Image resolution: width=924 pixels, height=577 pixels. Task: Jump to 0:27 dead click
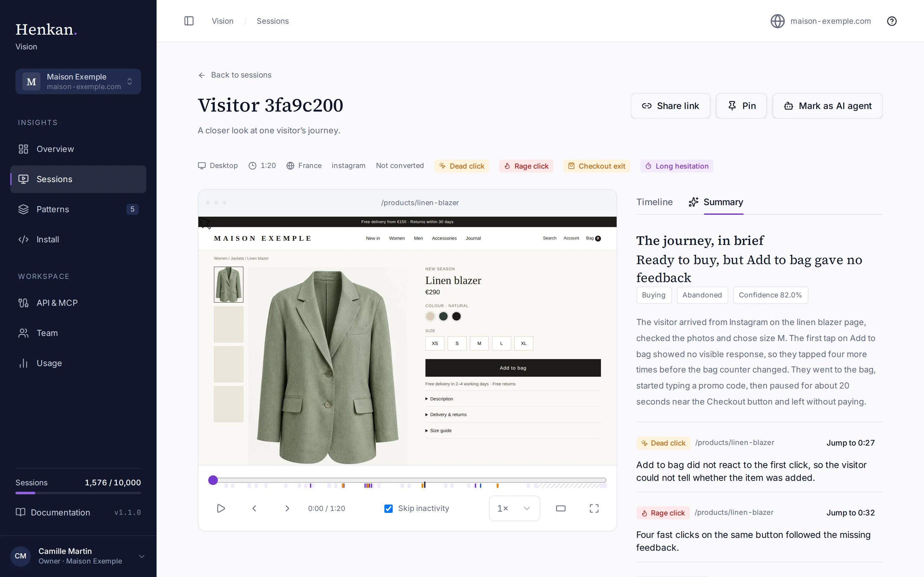[850, 443]
